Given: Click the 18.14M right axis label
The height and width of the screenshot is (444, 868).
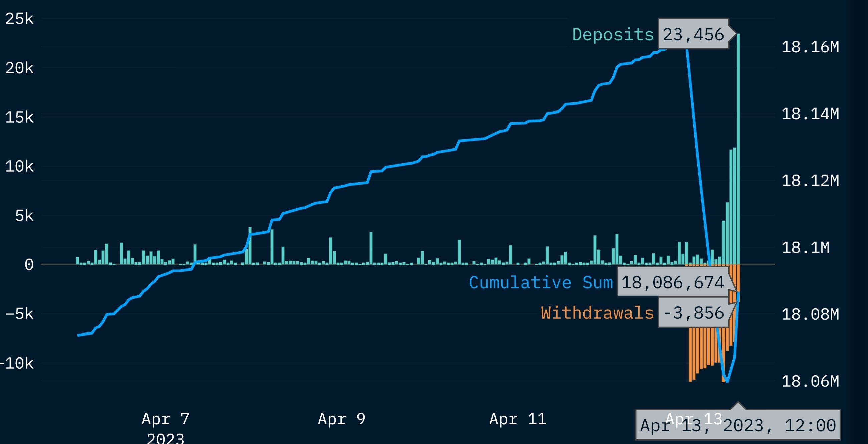Looking at the screenshot, I should tap(810, 114).
